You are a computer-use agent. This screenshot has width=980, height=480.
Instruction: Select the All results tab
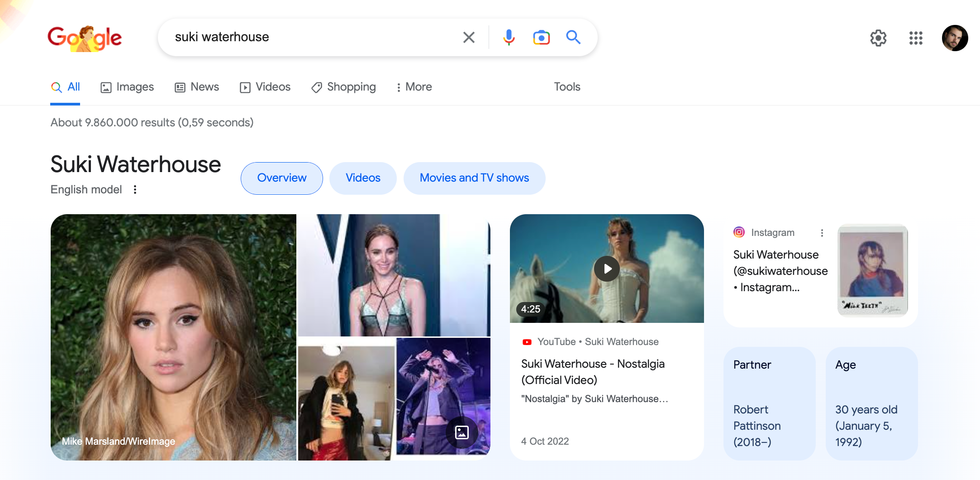(65, 87)
